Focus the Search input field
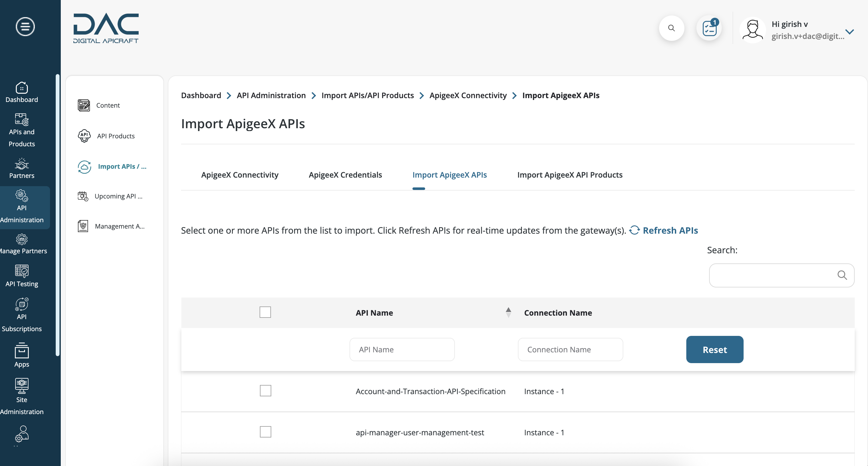The height and width of the screenshot is (466, 868). (781, 275)
